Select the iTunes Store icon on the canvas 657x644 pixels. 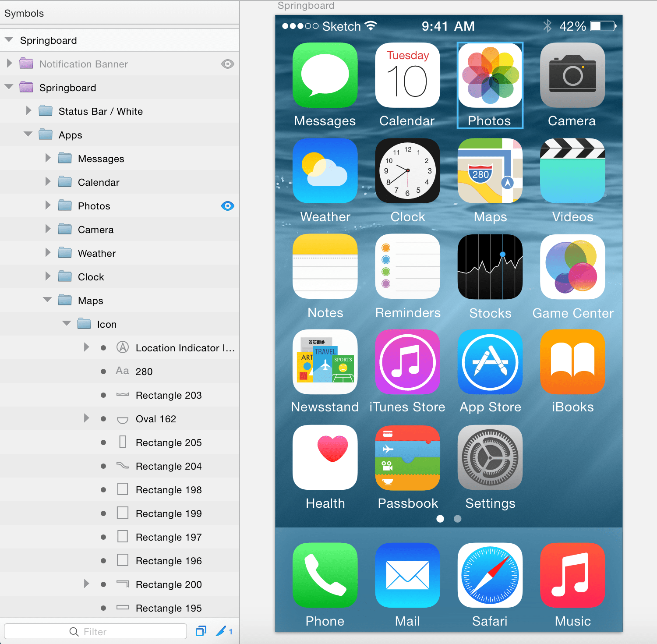tap(407, 362)
